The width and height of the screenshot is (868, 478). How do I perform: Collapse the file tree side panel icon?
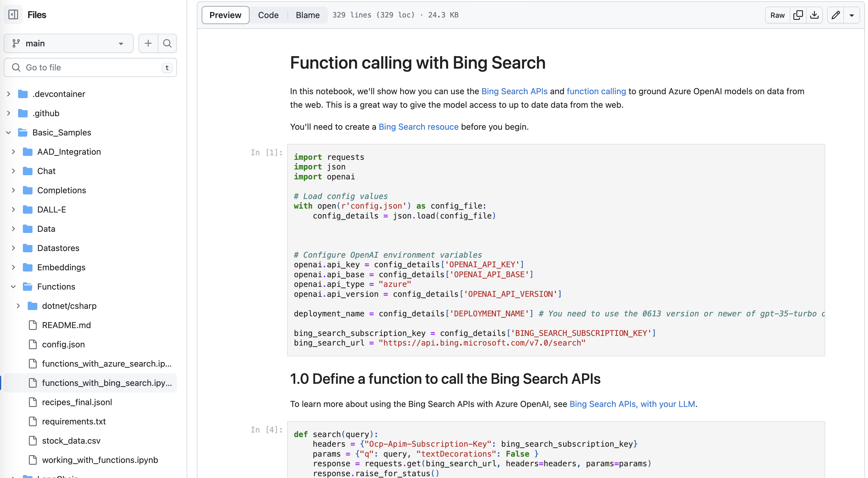tap(13, 14)
